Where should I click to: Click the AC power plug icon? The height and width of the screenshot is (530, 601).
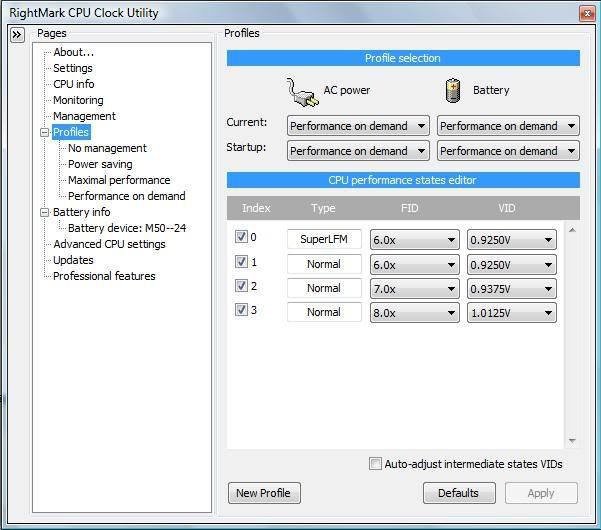(302, 92)
